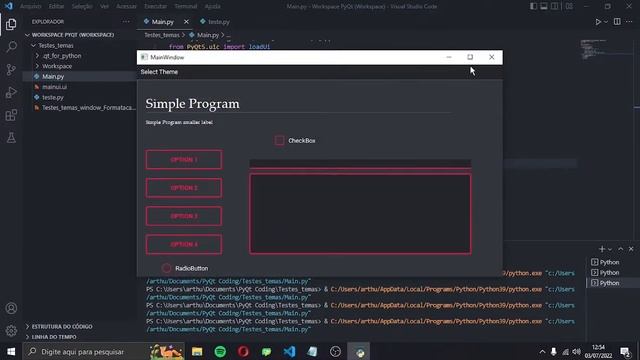Click the Windows taskbar search box
The width and height of the screenshot is (640, 360).
pyautogui.click(x=103, y=351)
